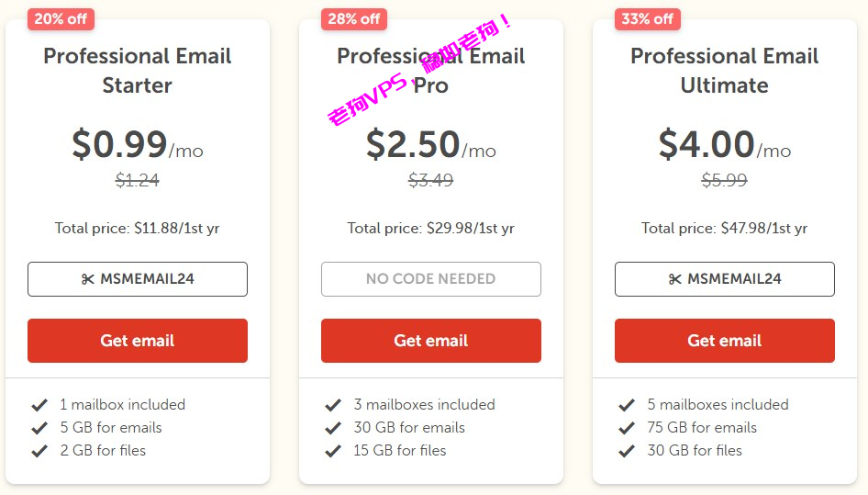Click the "20% off" discount badge
Screen dimensions: 868x495
click(x=61, y=19)
